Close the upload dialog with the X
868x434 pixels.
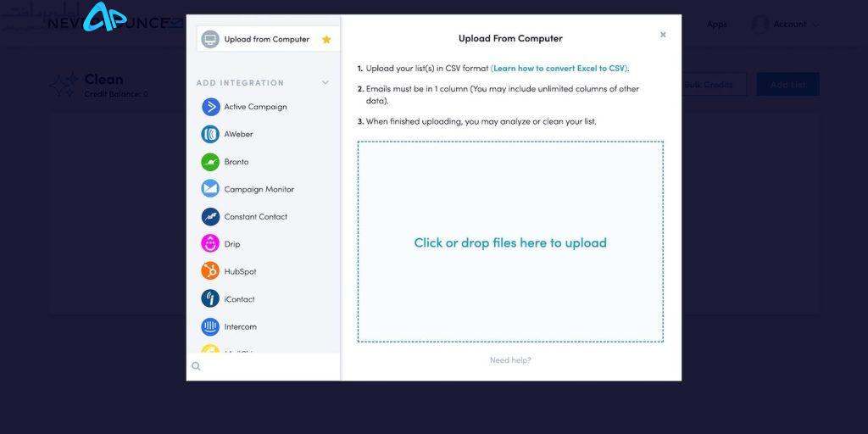[x=663, y=34]
